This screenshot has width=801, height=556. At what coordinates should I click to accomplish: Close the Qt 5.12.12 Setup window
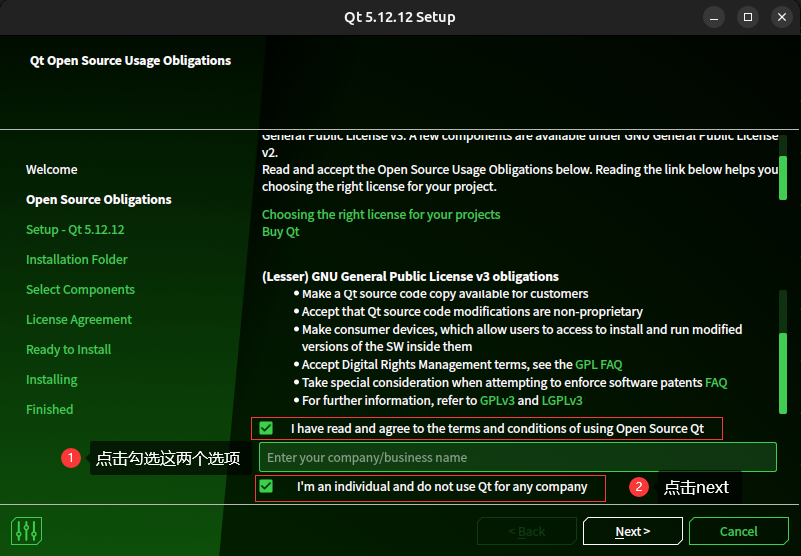pos(782,17)
